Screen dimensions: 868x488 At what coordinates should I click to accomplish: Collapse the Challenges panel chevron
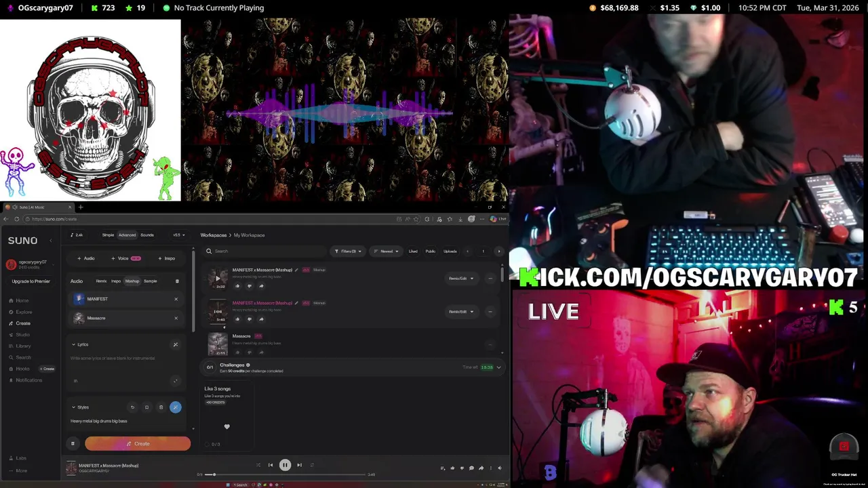[498, 367]
